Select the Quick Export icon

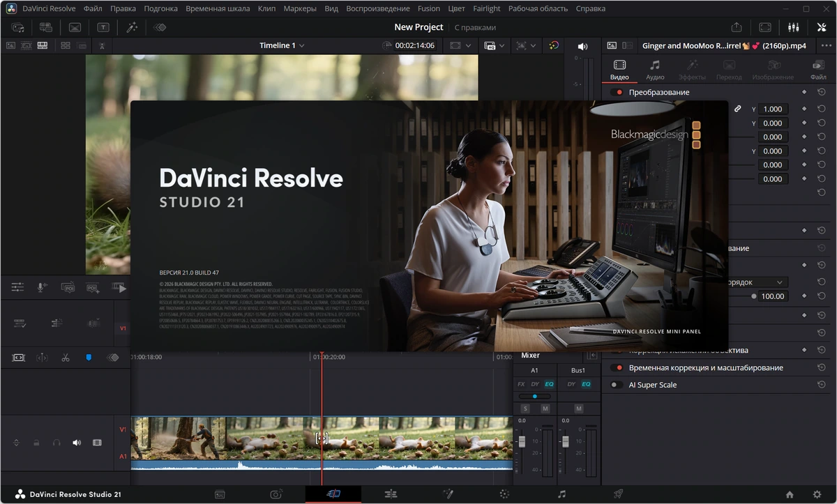[x=737, y=27]
